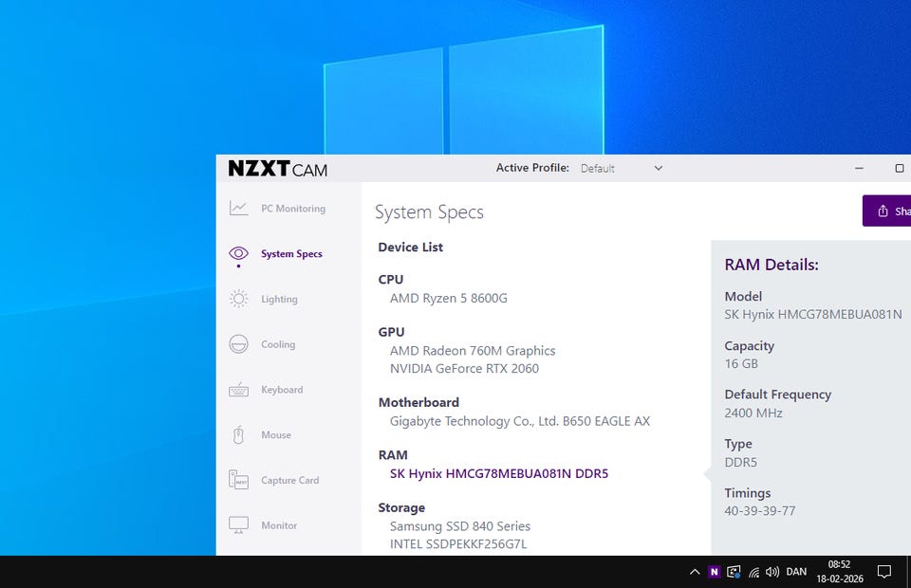Viewport: 911px width, 588px height.
Task: Select the Gigabyte B650 EAGLE AX motherboard
Action: pos(519,421)
